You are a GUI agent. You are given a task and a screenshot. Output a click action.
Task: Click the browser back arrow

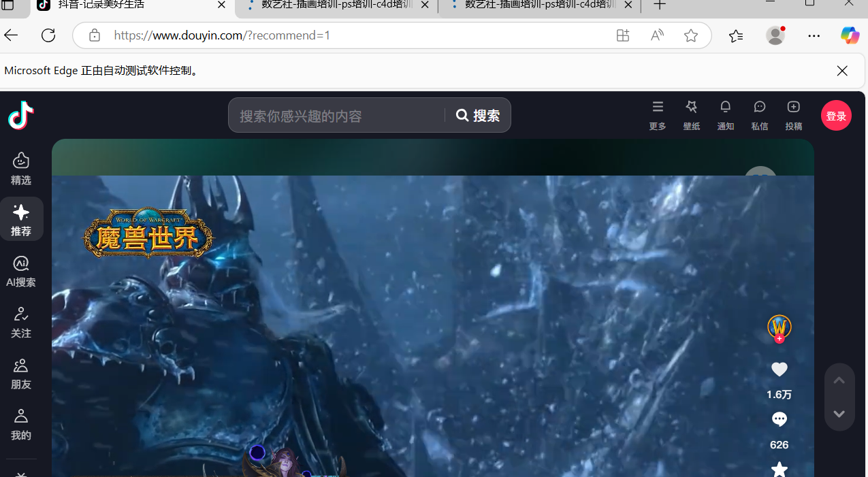[11, 35]
